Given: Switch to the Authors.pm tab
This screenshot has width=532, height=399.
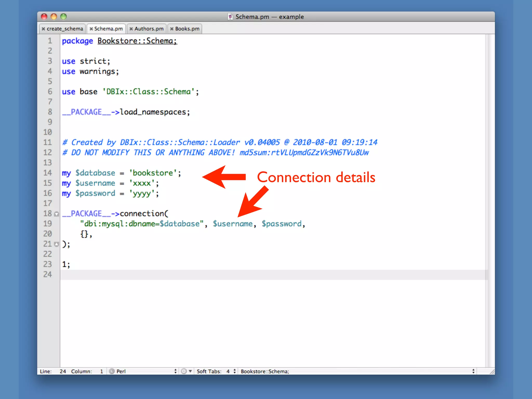Looking at the screenshot, I should coord(149,29).
